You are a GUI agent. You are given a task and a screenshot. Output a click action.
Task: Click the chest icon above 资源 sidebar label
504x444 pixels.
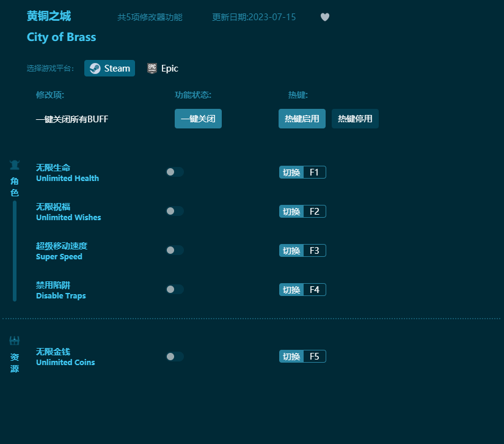click(x=14, y=340)
